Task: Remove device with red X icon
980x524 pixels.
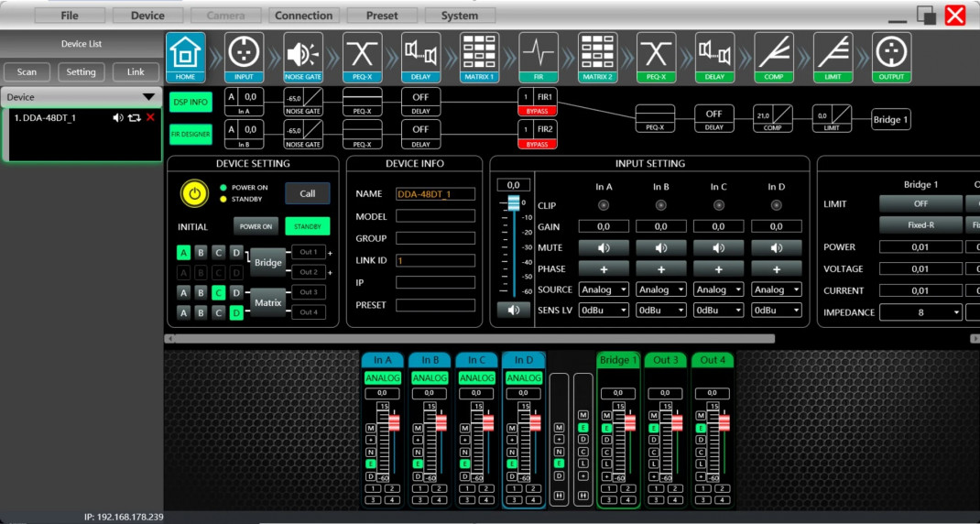Action: pos(150,118)
